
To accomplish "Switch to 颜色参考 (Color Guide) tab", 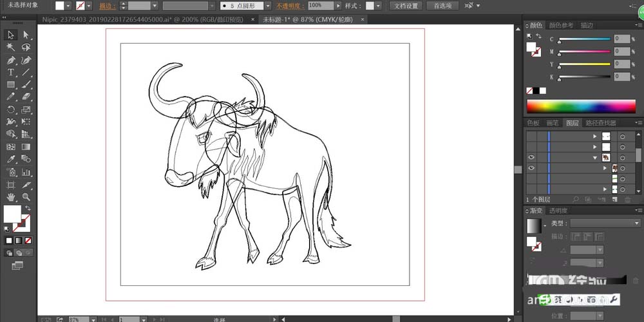I will coord(561,26).
